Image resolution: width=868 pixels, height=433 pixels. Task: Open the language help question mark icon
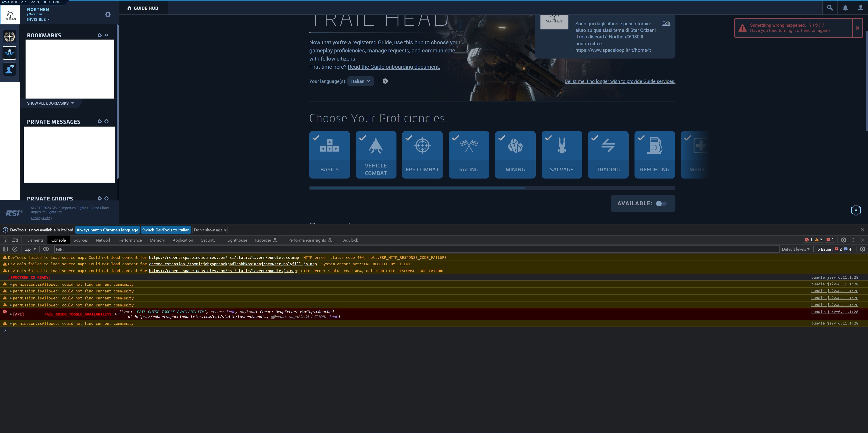385,81
